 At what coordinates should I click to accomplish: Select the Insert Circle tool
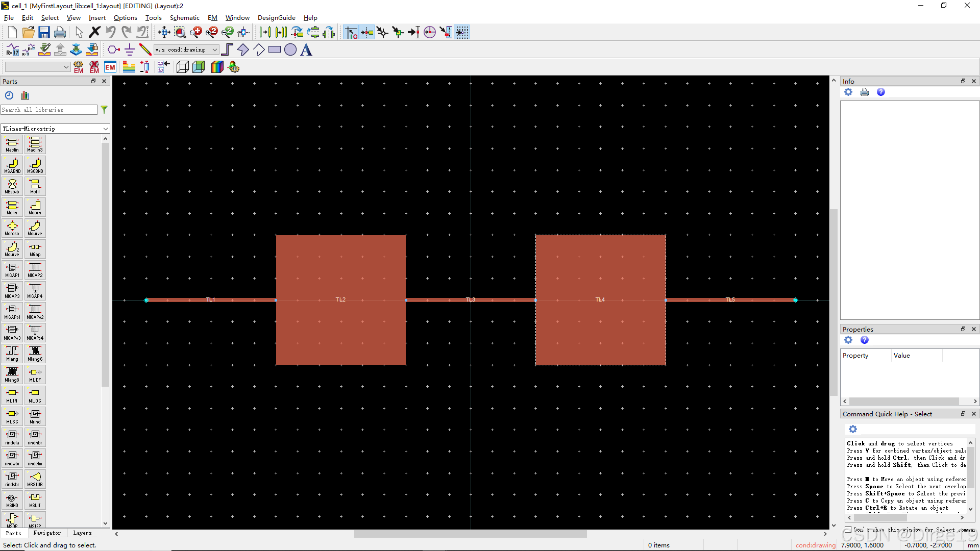[290, 49]
